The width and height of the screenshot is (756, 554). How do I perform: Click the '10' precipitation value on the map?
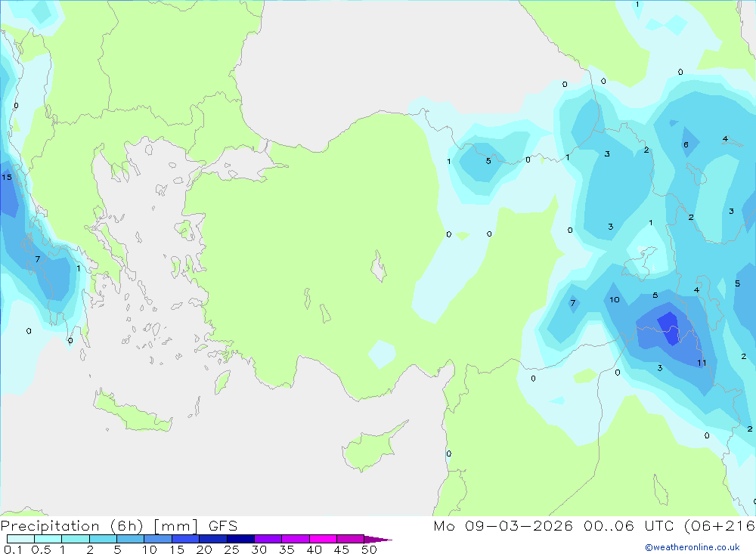[614, 299]
